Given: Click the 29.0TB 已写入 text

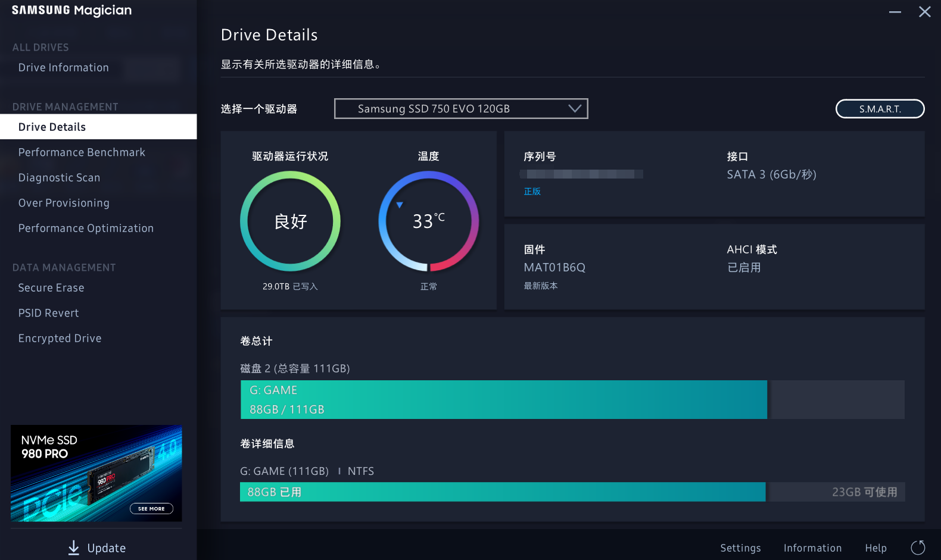Looking at the screenshot, I should click(x=290, y=287).
